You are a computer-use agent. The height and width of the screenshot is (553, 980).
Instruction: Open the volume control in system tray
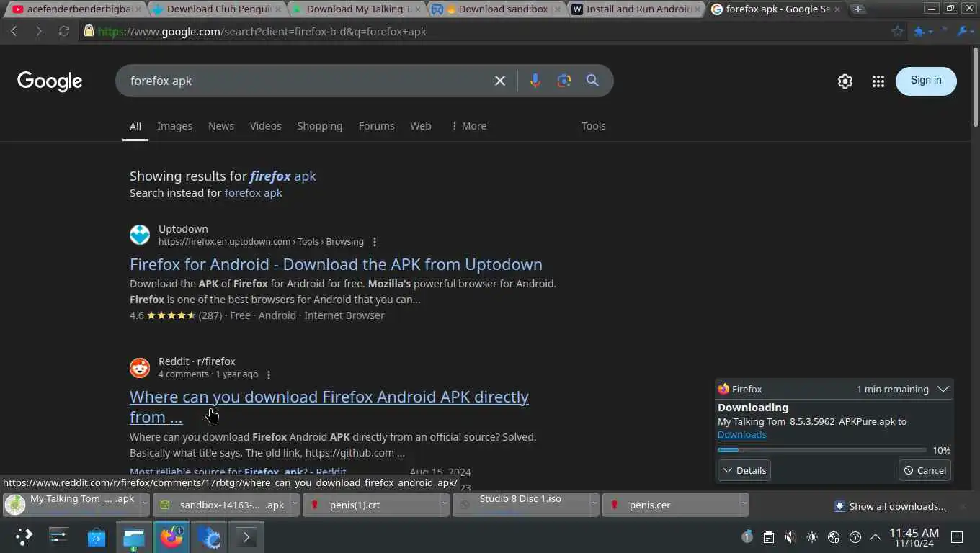(790, 537)
